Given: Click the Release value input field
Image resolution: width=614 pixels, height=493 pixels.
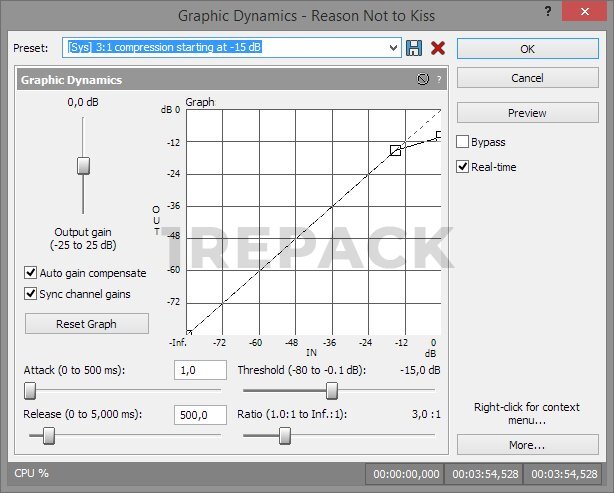Looking at the screenshot, I should (x=200, y=415).
